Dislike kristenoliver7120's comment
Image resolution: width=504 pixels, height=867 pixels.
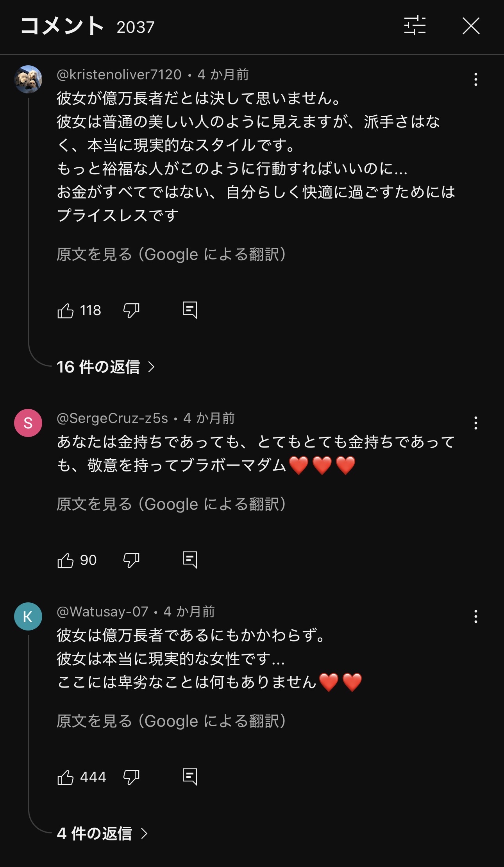coord(131,311)
